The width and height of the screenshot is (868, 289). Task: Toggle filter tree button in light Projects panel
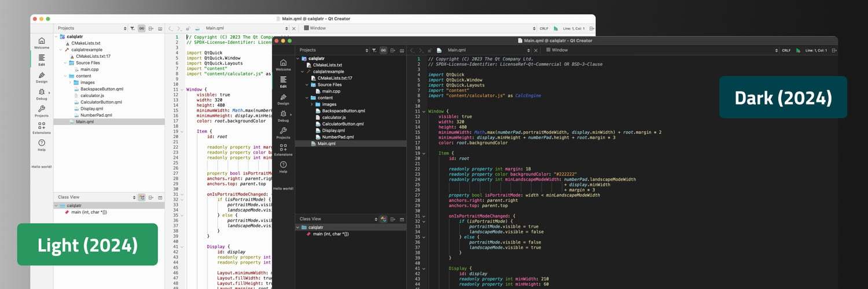(x=132, y=28)
